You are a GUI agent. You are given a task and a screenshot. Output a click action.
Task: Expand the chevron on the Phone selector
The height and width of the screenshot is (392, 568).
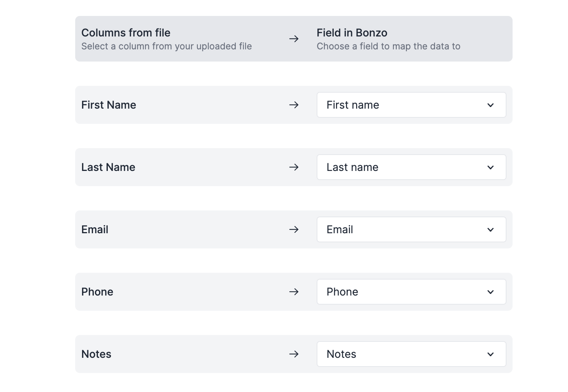pos(491,292)
